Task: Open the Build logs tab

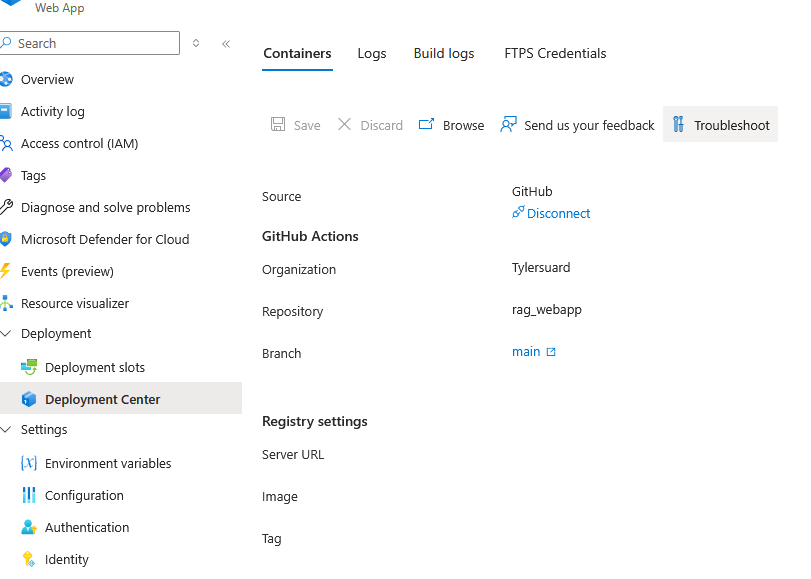Action: (x=444, y=53)
